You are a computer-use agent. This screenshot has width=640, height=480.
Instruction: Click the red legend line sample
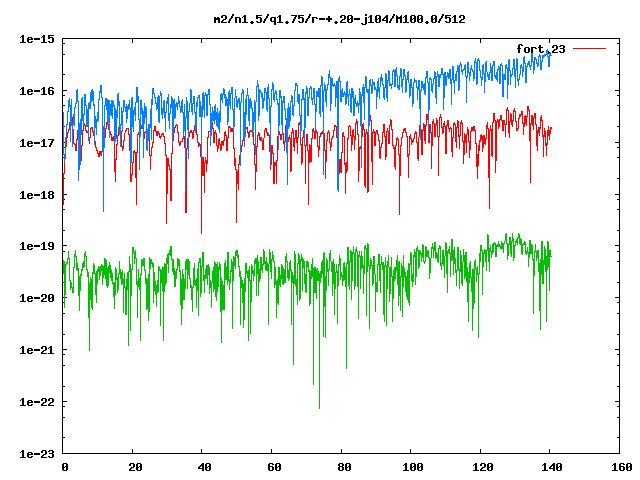tap(589, 49)
